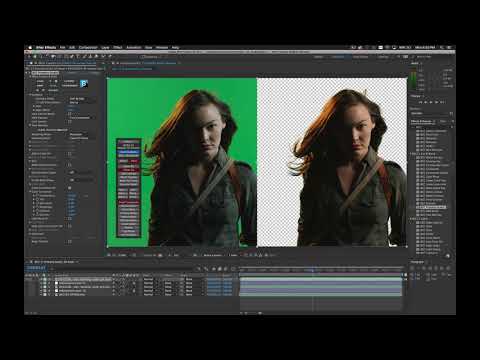Open the Effect menu
Viewport: 480px width, 360px height.
118,47
